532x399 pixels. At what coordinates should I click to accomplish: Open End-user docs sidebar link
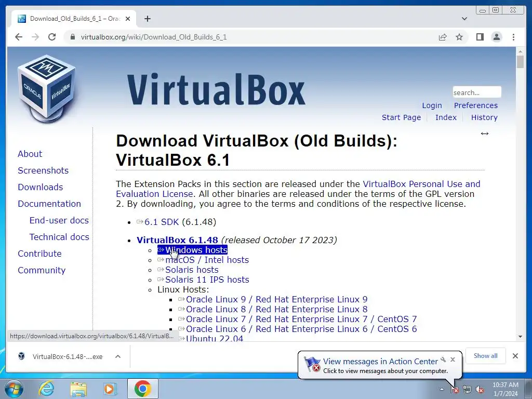(x=59, y=220)
